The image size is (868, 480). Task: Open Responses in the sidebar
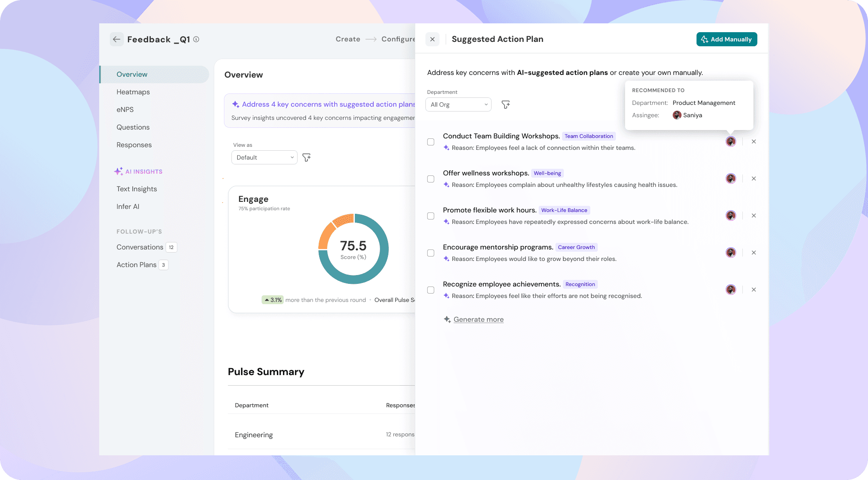coord(134,145)
